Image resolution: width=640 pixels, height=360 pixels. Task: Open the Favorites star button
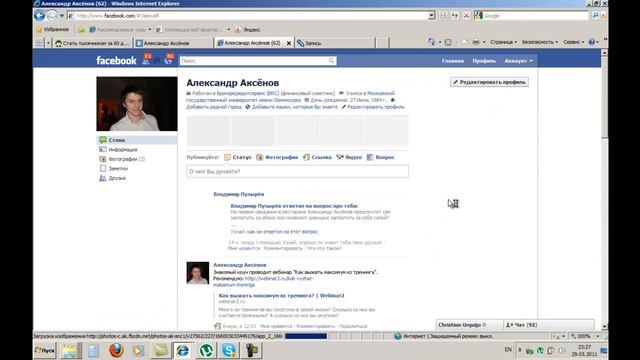pyautogui.click(x=53, y=29)
